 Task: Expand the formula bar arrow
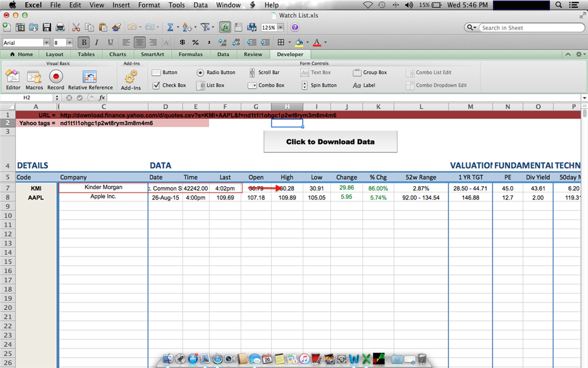click(584, 98)
